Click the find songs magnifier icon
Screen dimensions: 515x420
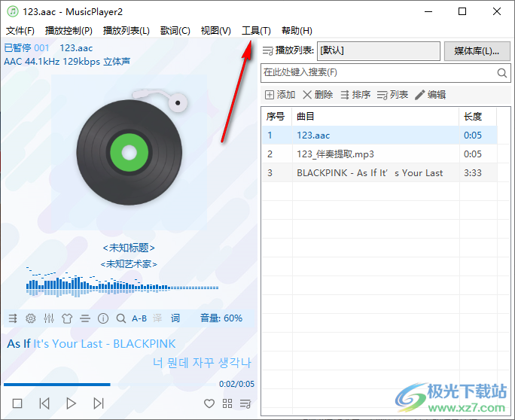[x=121, y=318]
